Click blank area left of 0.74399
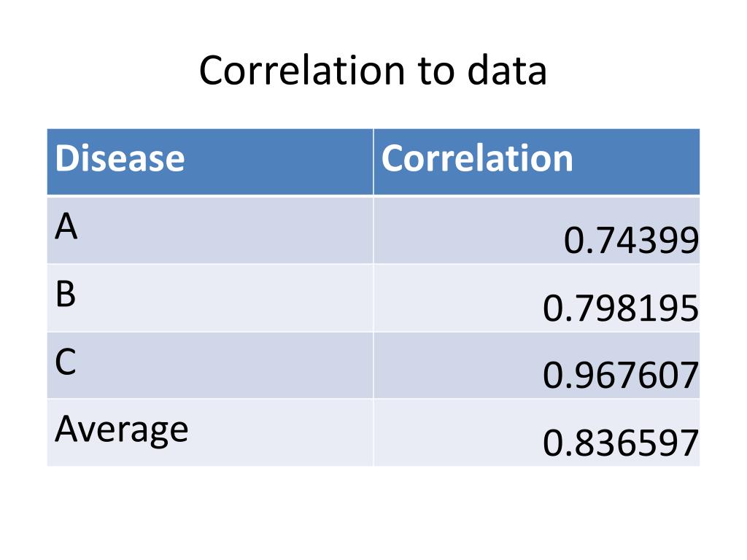The image size is (747, 560). pos(467,230)
